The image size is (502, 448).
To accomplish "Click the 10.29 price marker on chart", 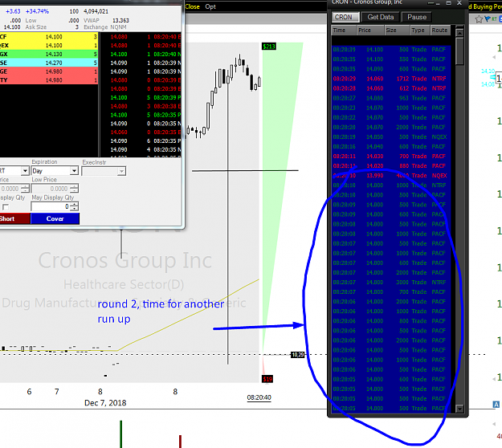I will pos(297,355).
